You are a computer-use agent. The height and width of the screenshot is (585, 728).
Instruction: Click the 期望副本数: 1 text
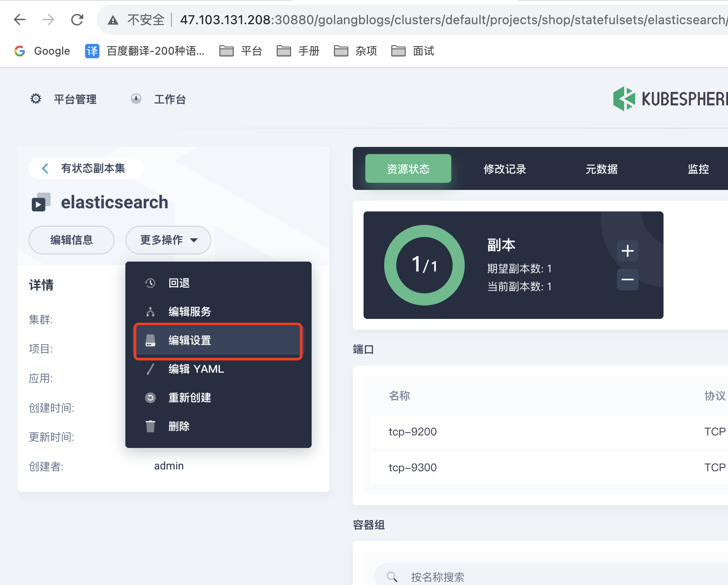tap(519, 269)
